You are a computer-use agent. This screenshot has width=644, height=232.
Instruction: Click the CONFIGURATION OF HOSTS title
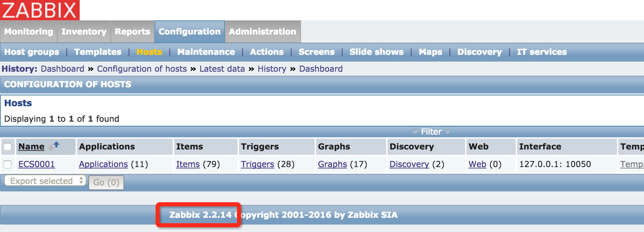click(x=68, y=84)
